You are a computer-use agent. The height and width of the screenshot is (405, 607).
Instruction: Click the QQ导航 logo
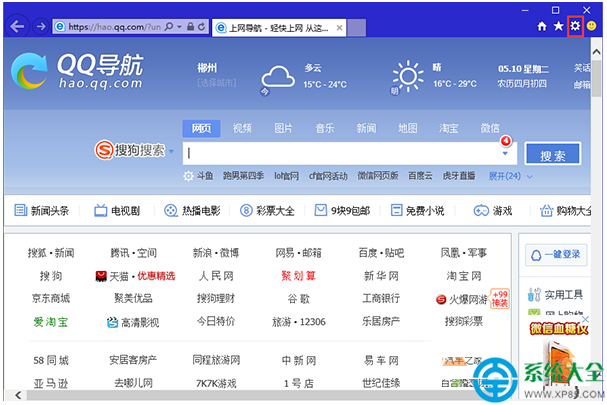point(77,71)
